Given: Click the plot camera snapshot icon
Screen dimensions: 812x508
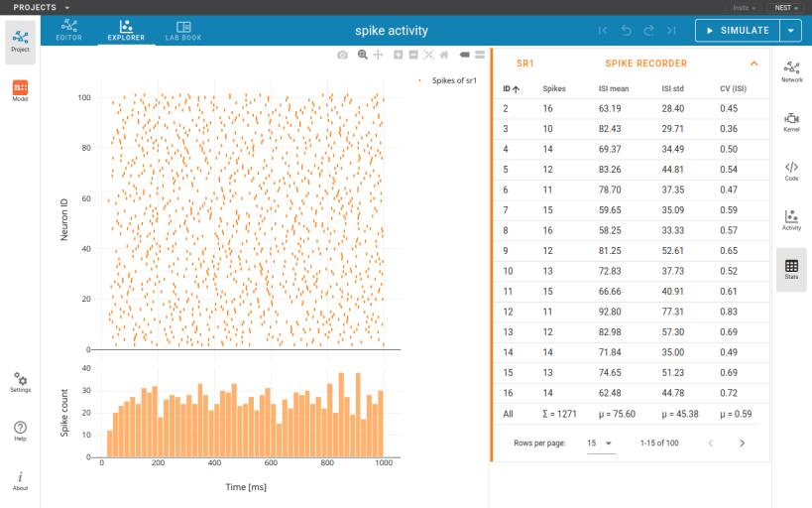Looking at the screenshot, I should click(x=342, y=55).
